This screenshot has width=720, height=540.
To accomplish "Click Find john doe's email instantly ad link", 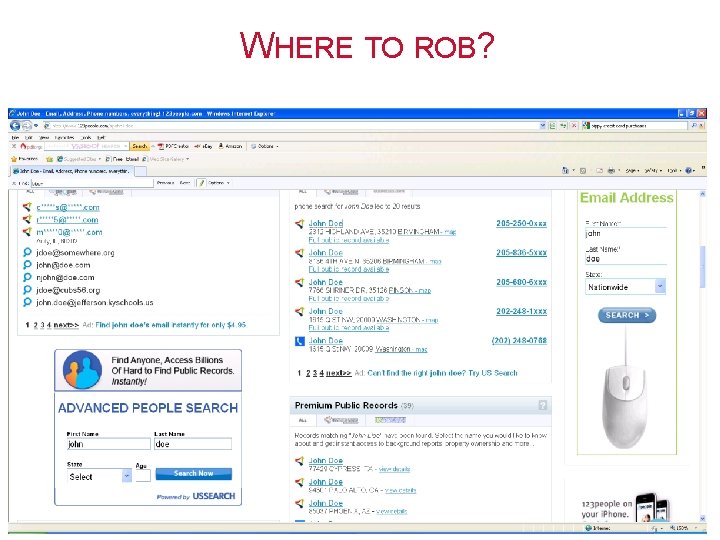I will pos(170,325).
